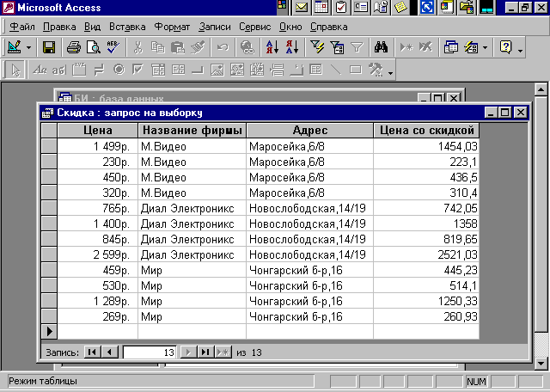Screen dimensions: 550x392
Task: Open the View mode dropdown arrow
Action: click(28, 47)
